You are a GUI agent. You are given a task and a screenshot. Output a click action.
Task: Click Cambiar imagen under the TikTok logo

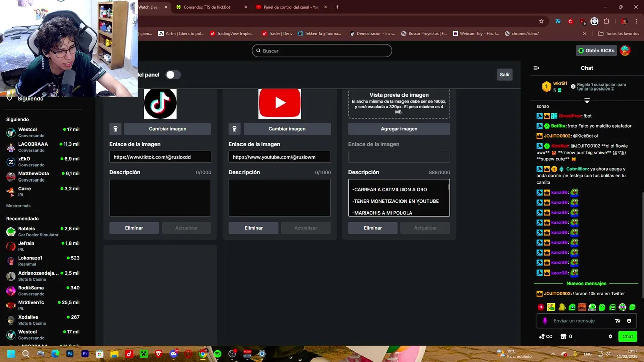pos(168,129)
